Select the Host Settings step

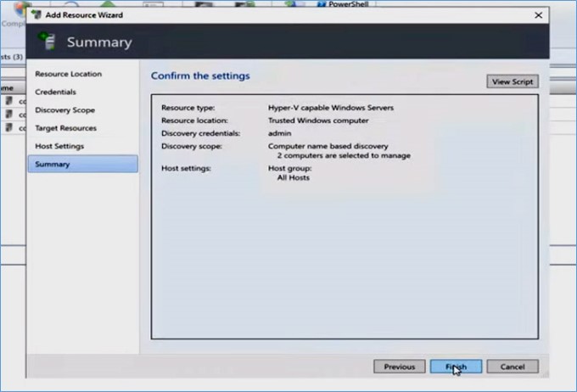click(59, 146)
